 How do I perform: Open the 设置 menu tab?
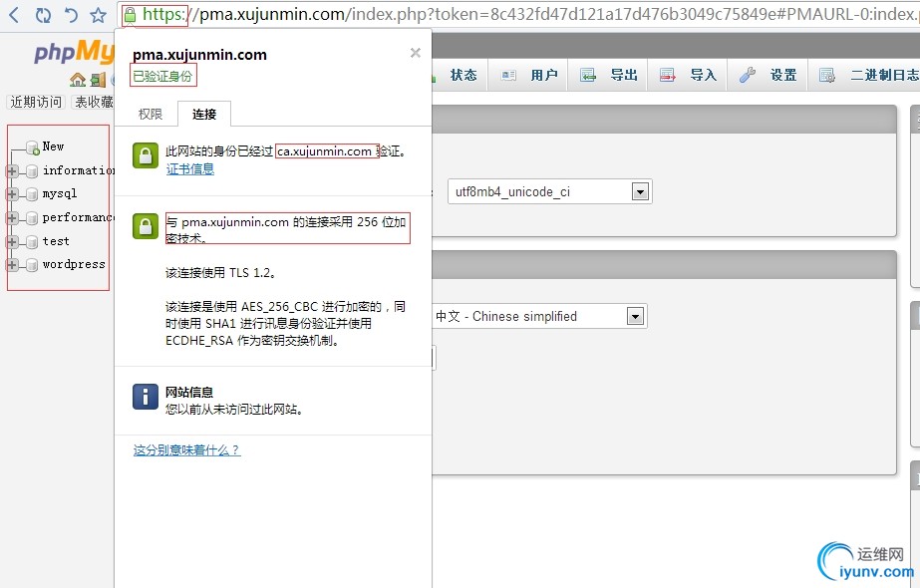point(767,75)
